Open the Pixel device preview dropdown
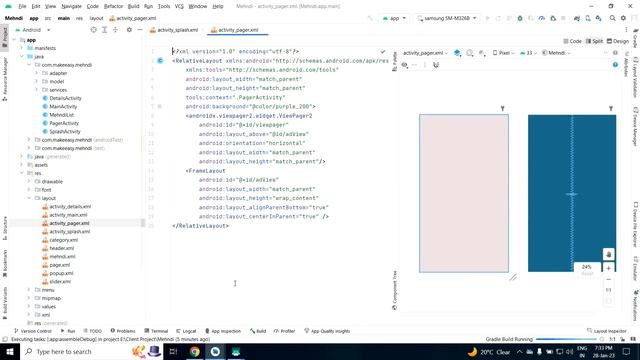The height and width of the screenshot is (360, 640). [x=503, y=53]
